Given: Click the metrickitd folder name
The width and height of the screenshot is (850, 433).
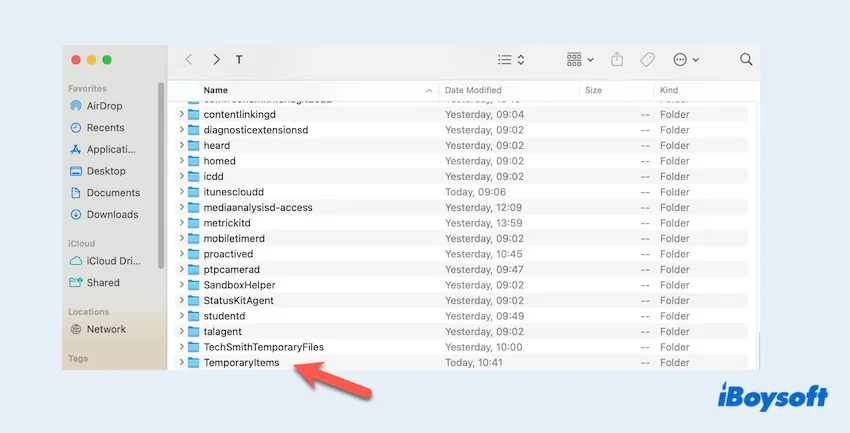Looking at the screenshot, I should tap(227, 223).
